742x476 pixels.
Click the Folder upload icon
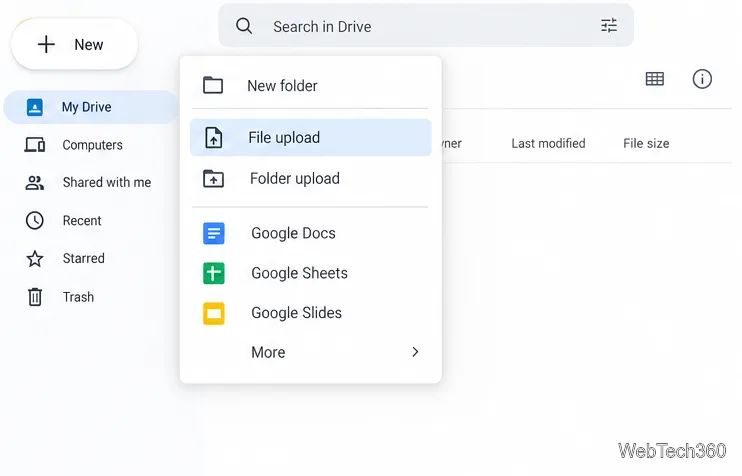(213, 179)
